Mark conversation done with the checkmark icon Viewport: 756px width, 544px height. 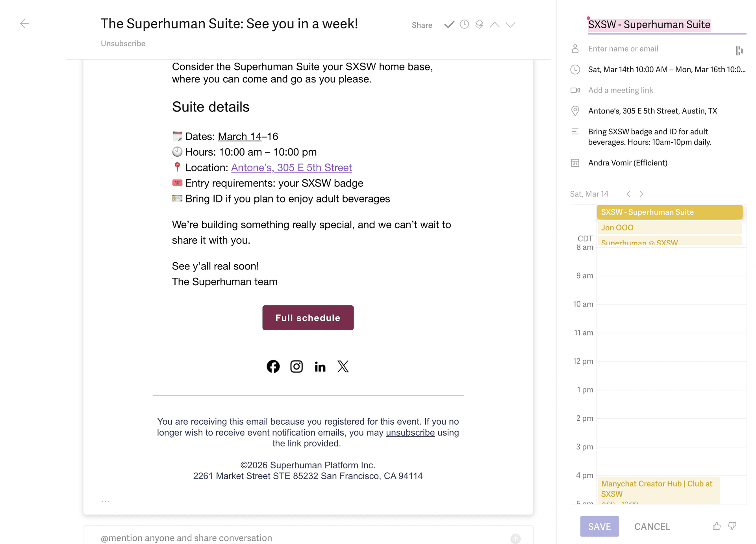[x=449, y=24]
